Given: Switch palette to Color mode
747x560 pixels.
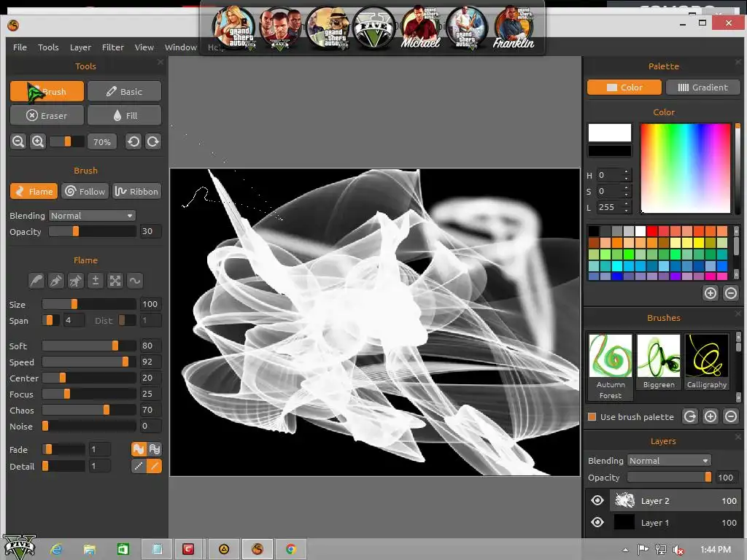Looking at the screenshot, I should tap(624, 87).
